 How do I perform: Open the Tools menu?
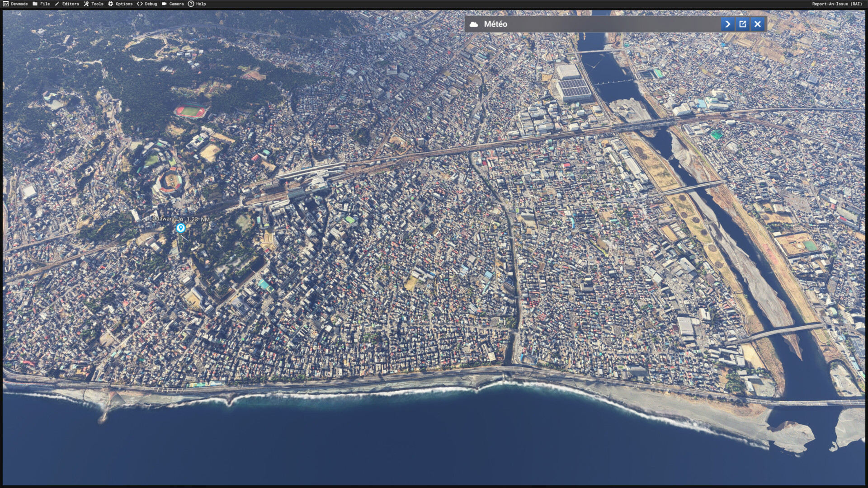[x=97, y=4]
